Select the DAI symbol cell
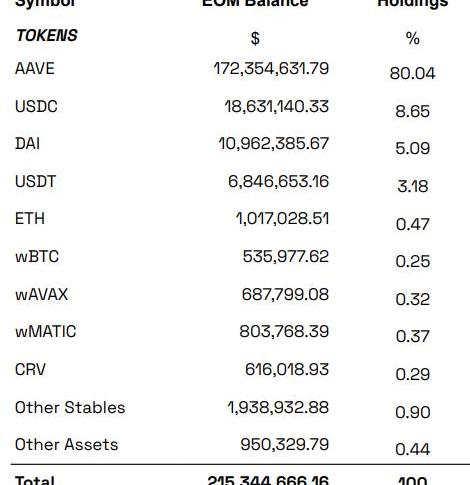Screen dimensions: 470x485 pyautogui.click(x=27, y=144)
